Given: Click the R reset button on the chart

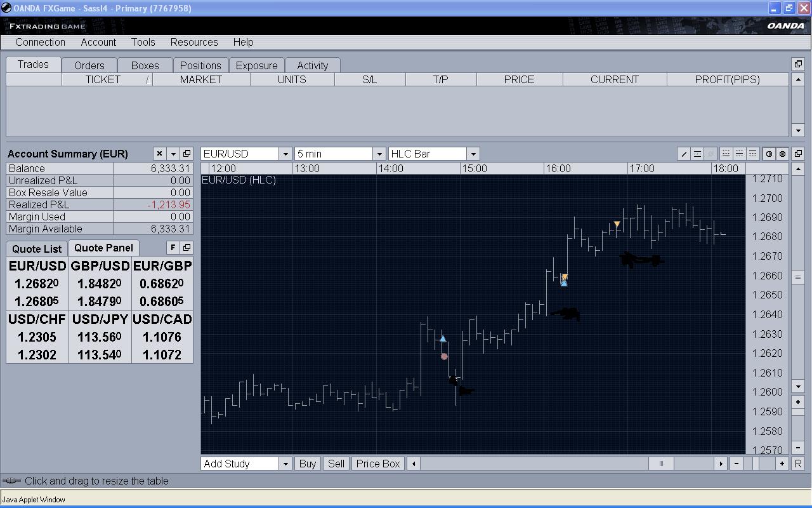Looking at the screenshot, I should coord(798,464).
